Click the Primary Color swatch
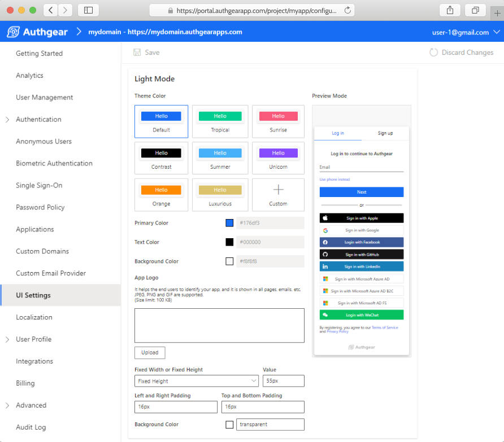Viewport: 504px width, 442px height. click(x=229, y=222)
